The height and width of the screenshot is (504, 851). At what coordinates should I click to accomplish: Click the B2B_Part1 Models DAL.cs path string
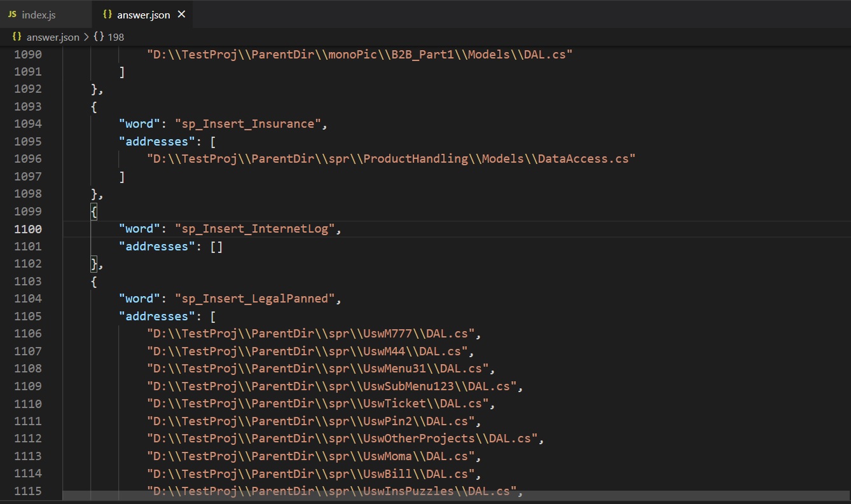click(360, 54)
